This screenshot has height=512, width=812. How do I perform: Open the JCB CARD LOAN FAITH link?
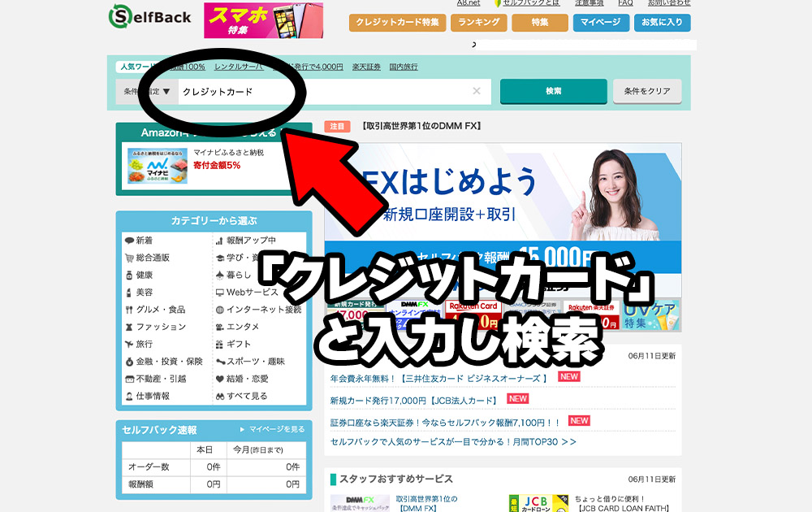tap(624, 509)
